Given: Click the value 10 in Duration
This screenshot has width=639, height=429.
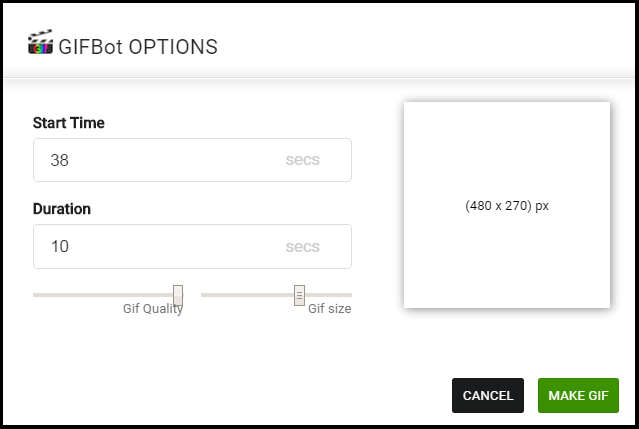Looking at the screenshot, I should [x=59, y=246].
